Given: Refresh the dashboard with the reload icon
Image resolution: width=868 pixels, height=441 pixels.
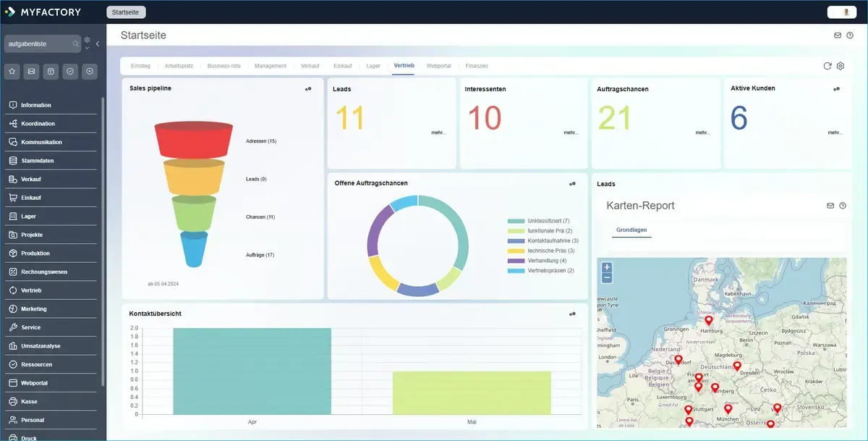Looking at the screenshot, I should (827, 66).
